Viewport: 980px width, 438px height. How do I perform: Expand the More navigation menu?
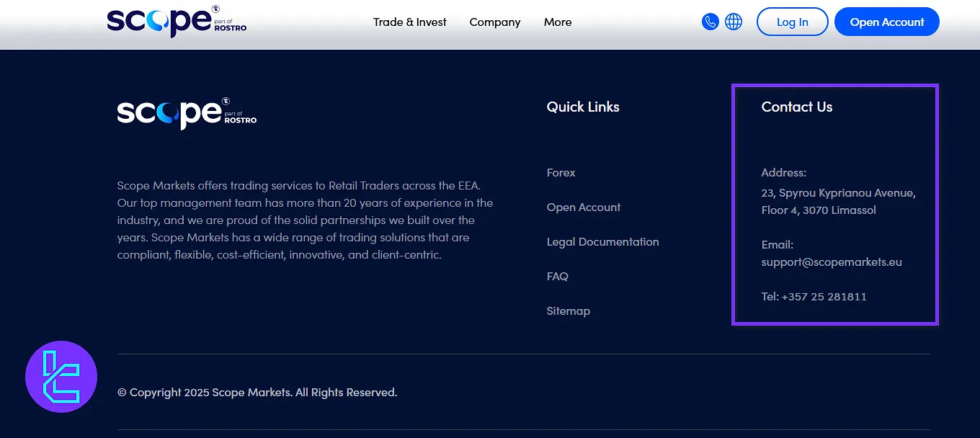pos(557,22)
